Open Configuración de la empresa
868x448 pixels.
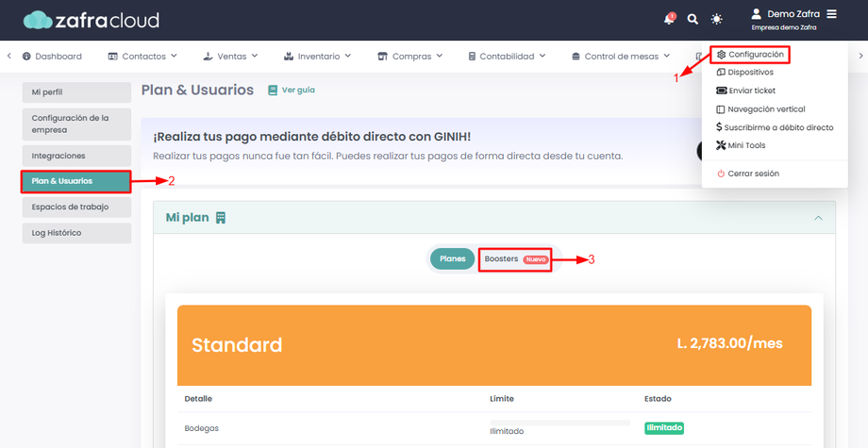(x=76, y=124)
